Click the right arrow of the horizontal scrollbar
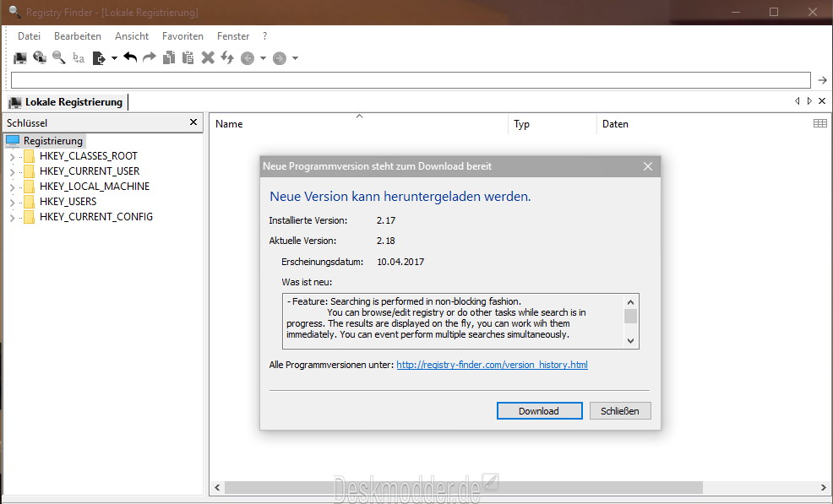 tap(824, 487)
